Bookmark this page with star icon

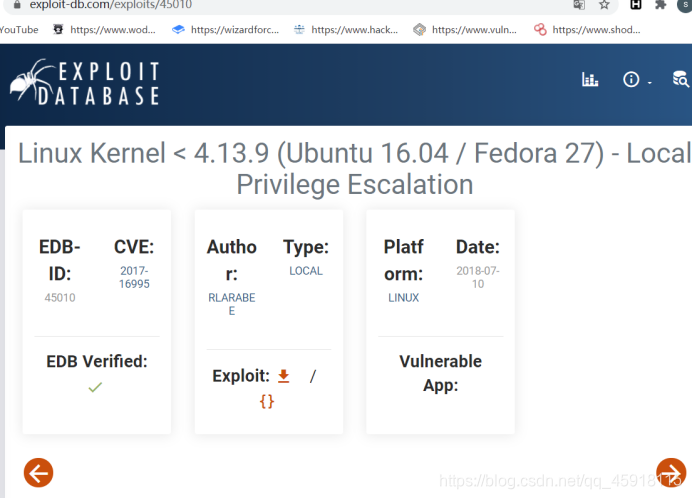pyautogui.click(x=604, y=5)
